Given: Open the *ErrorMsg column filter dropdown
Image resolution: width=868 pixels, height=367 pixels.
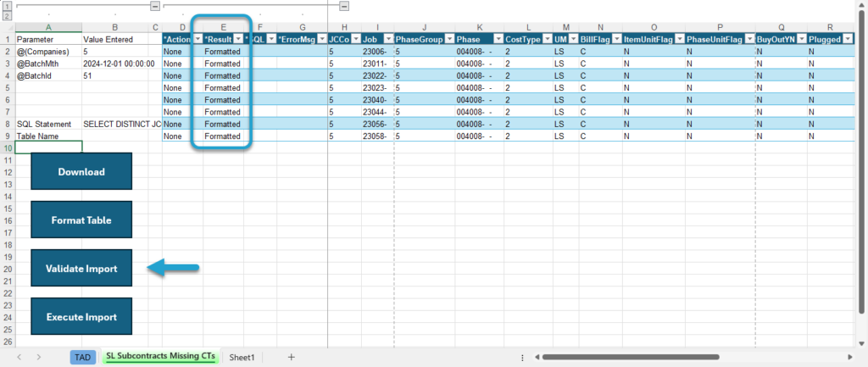Looking at the screenshot, I should point(321,39).
